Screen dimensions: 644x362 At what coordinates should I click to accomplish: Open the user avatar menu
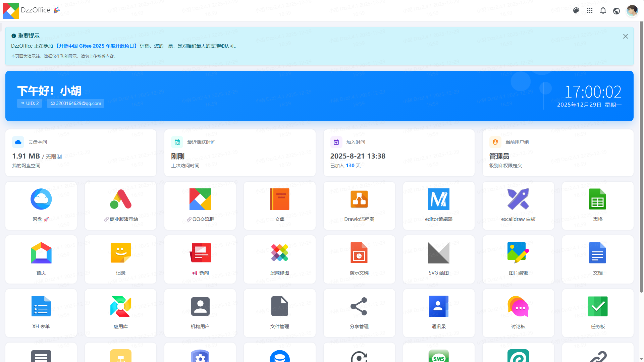click(x=632, y=11)
